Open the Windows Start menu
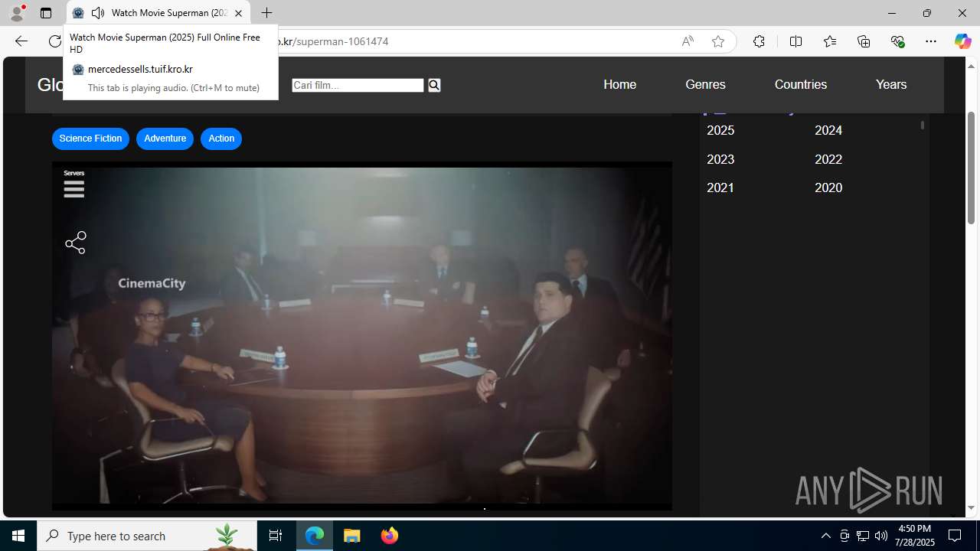This screenshot has width=980, height=551. 18,536
